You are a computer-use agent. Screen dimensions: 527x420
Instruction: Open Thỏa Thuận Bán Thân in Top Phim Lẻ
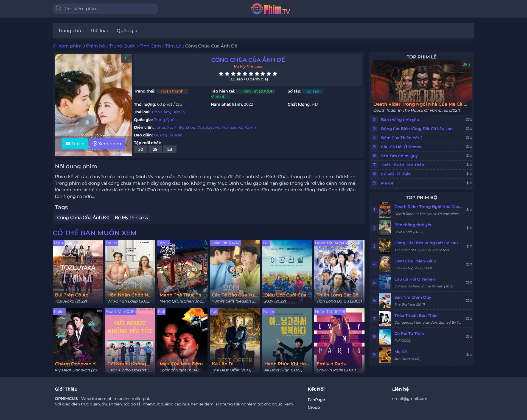click(x=402, y=165)
